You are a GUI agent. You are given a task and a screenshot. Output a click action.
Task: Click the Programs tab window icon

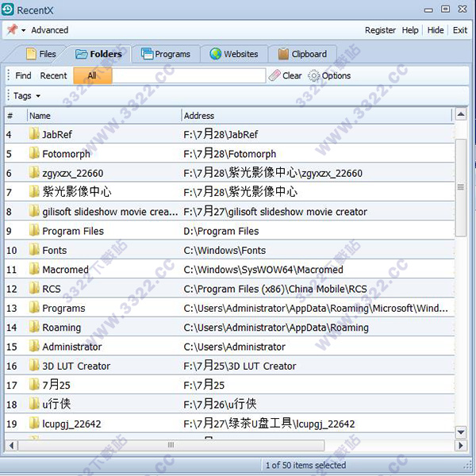147,54
